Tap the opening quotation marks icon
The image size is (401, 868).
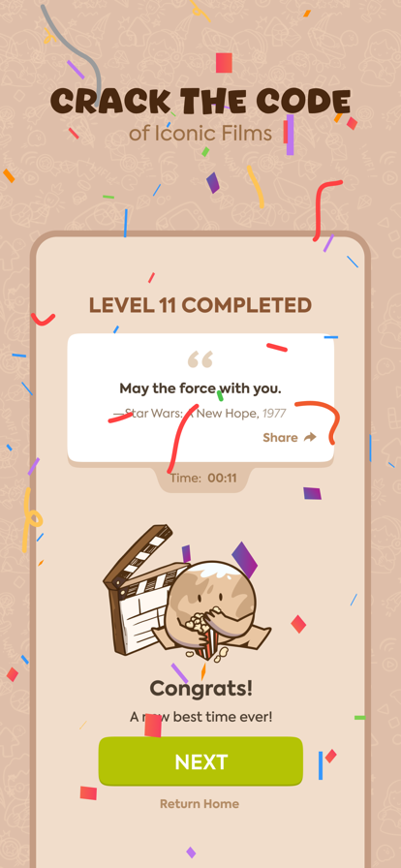click(x=200, y=359)
